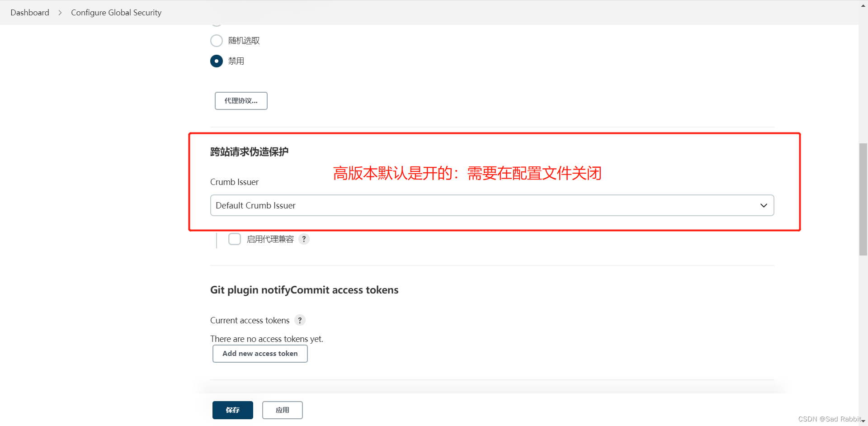Click the scrollbar up arrow
Image resolution: width=868 pixels, height=426 pixels.
[x=863, y=5]
